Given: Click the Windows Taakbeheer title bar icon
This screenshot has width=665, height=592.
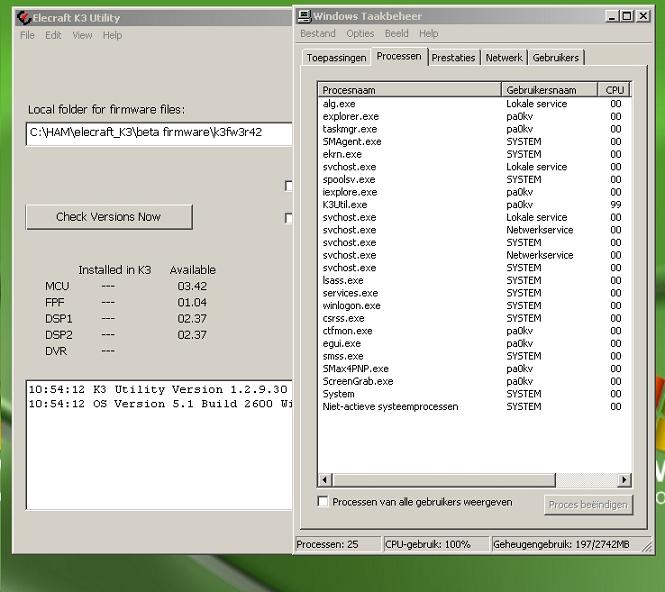Looking at the screenshot, I should tap(305, 16).
